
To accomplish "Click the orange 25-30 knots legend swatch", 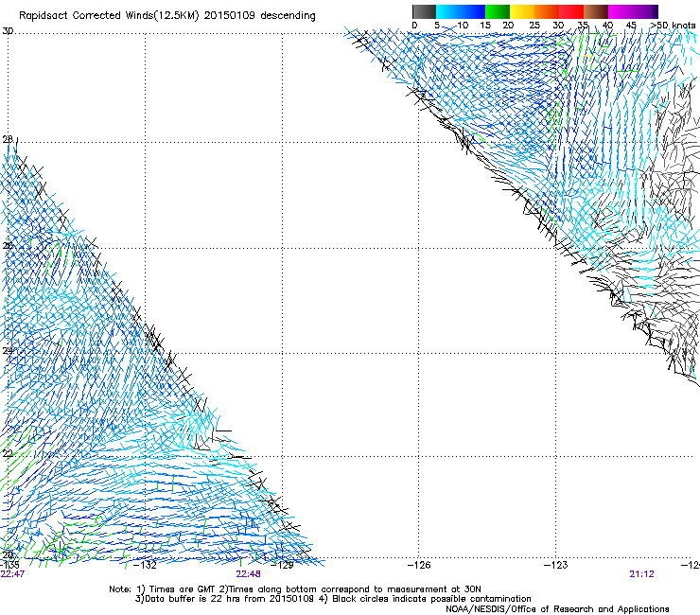I will [547, 11].
